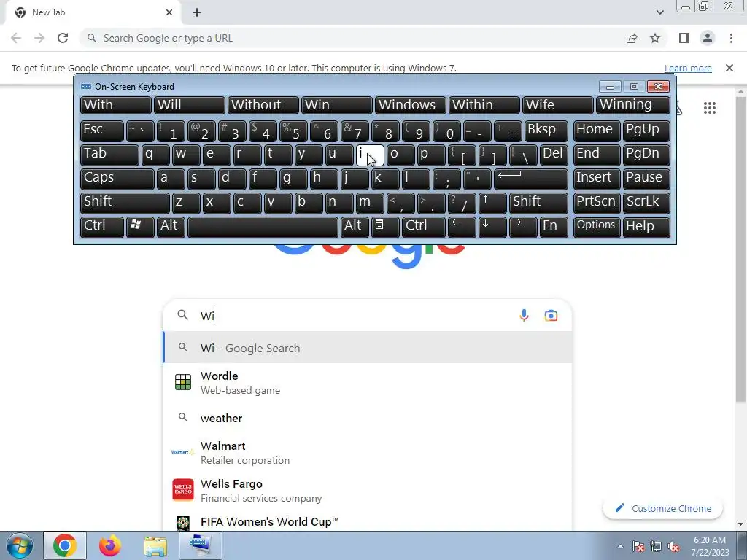Expand Chrome's tab search chevron
The height and width of the screenshot is (560, 747).
659,12
